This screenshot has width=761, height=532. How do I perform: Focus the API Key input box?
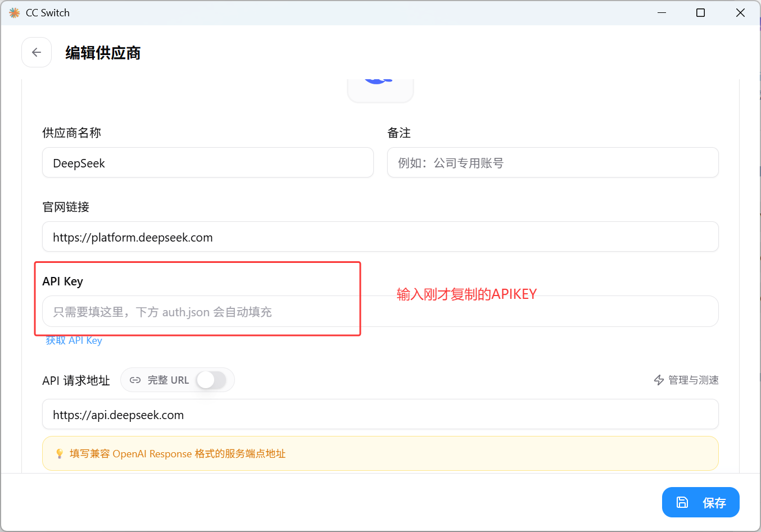[x=380, y=312]
